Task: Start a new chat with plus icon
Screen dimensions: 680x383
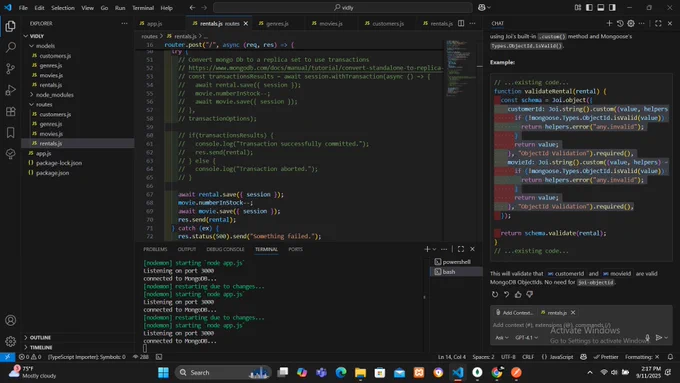Action: pyautogui.click(x=609, y=23)
